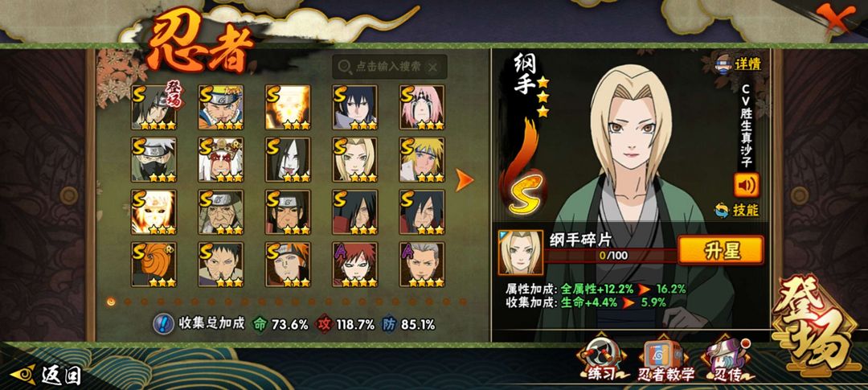Clear the search box with its X
The image size is (868, 390).
tap(433, 67)
